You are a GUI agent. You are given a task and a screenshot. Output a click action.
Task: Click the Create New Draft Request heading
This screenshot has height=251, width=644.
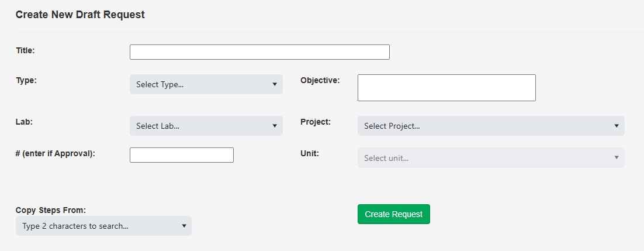point(80,15)
